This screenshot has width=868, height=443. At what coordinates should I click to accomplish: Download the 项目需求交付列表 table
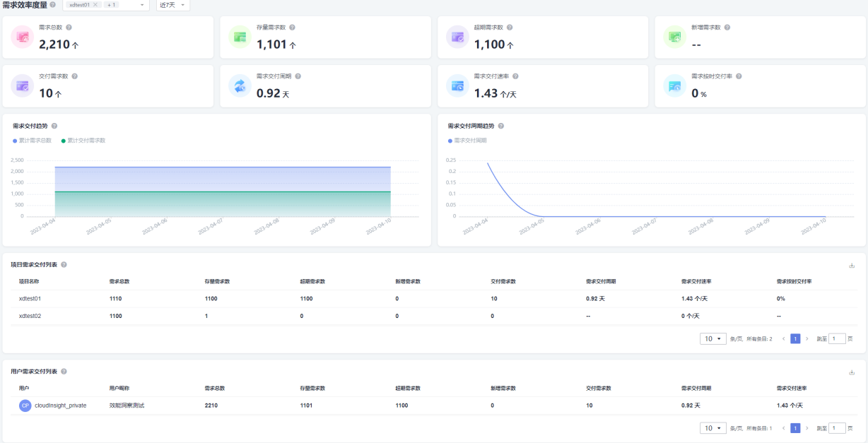(x=852, y=266)
